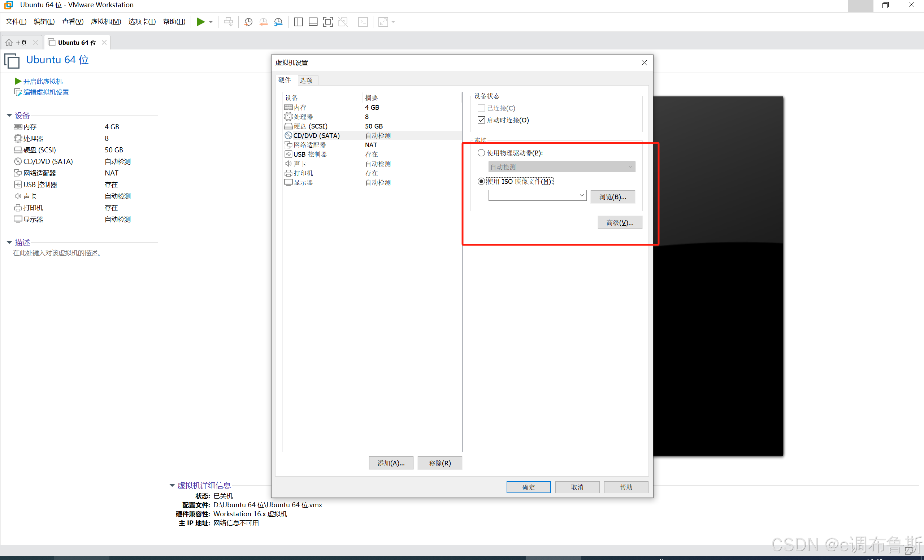The image size is (924, 560).
Task: Open the 查看(V) menu
Action: (73, 21)
